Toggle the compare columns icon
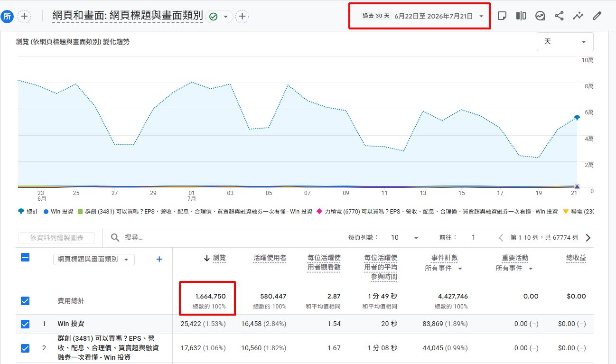The image size is (616, 364). click(521, 16)
